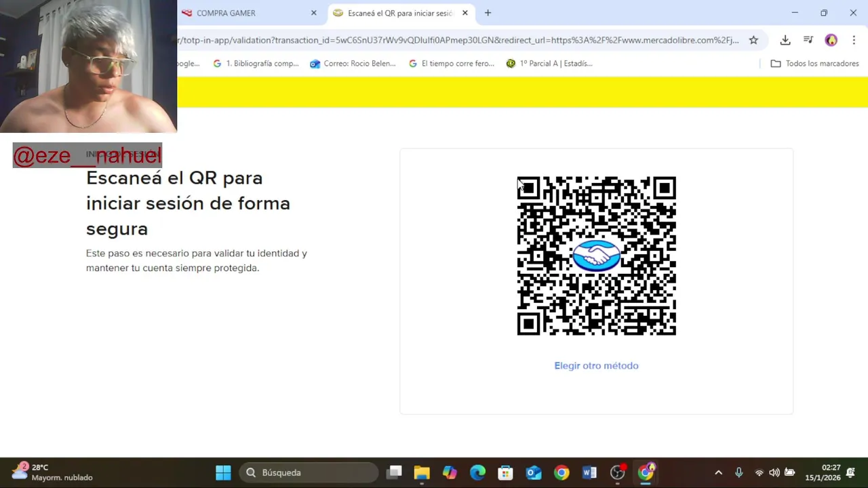Click the 'Escaneá el QR para iniciar sesión' heading
Viewport: 868px width, 488px height.
[x=188, y=203]
